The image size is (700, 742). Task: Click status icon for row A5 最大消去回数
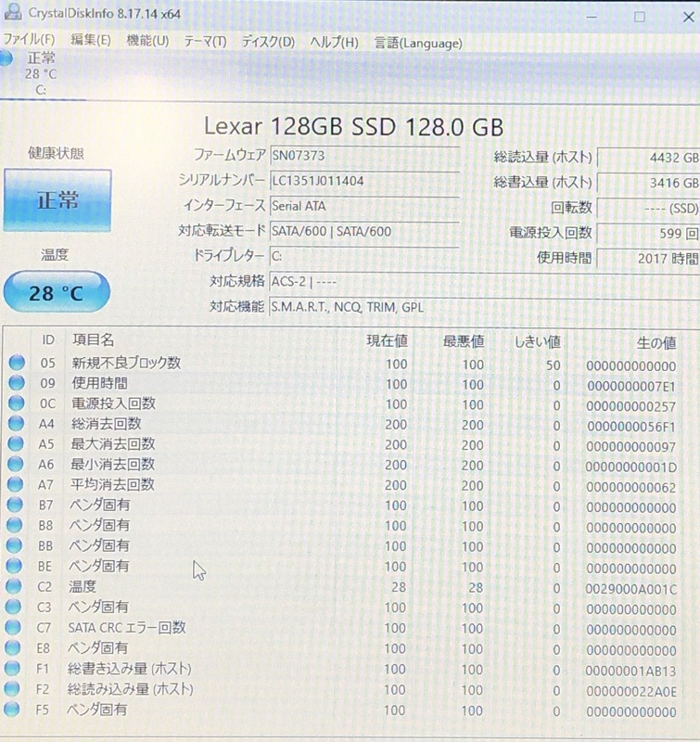[16, 443]
